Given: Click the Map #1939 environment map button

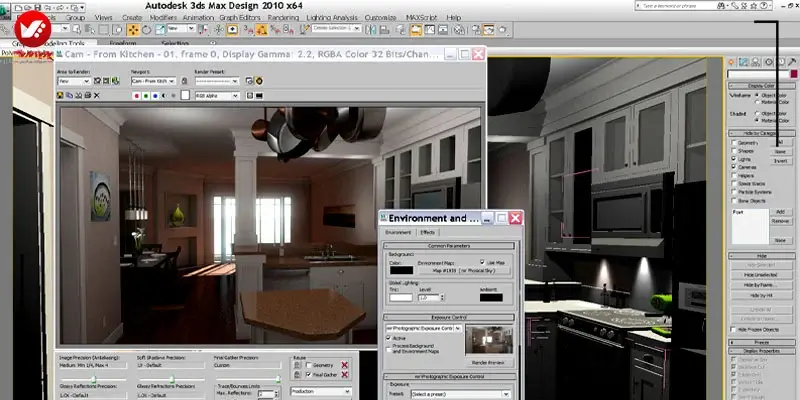Looking at the screenshot, I should [465, 270].
